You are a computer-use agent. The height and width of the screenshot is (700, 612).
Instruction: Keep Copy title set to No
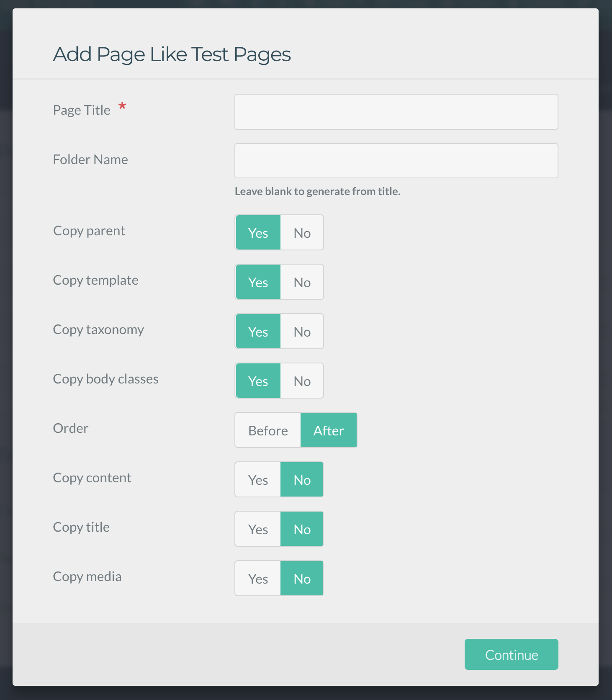point(302,529)
